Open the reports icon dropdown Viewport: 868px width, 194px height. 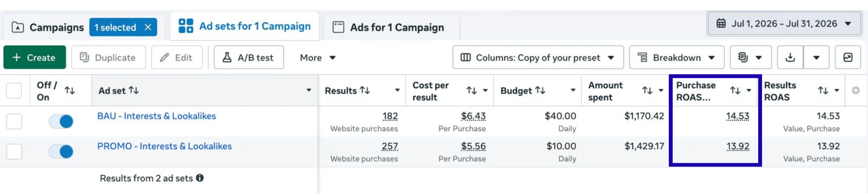pyautogui.click(x=750, y=57)
